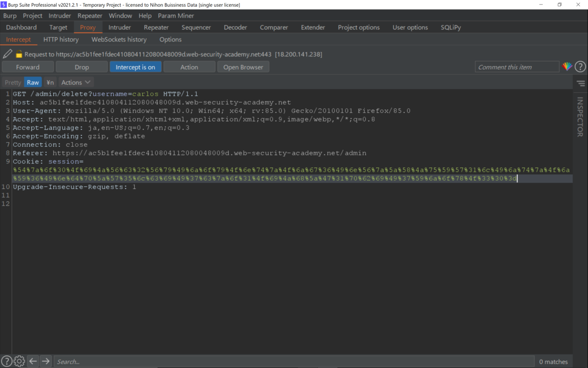Click the Accept: text/html header line
Viewport: 588px width, 368px height.
click(x=194, y=119)
